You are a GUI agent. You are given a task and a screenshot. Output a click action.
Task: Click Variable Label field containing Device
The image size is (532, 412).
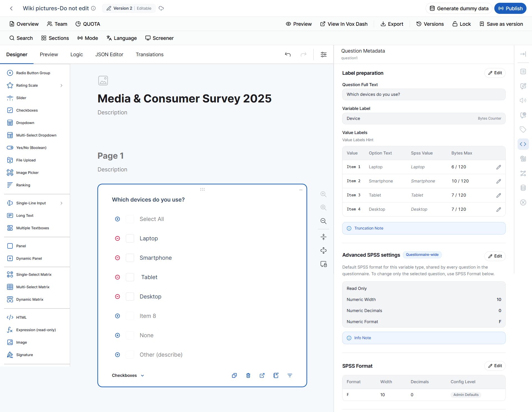(x=424, y=119)
